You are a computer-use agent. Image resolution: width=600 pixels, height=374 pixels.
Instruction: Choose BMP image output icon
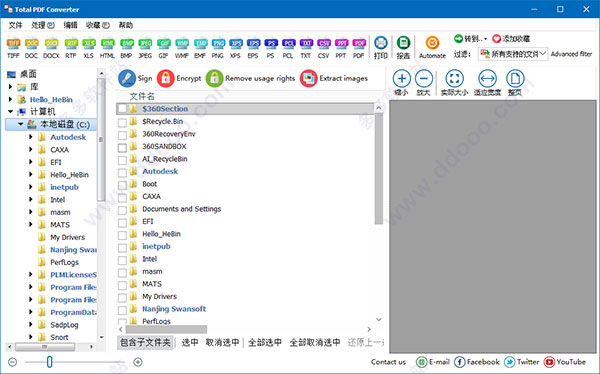click(x=126, y=48)
